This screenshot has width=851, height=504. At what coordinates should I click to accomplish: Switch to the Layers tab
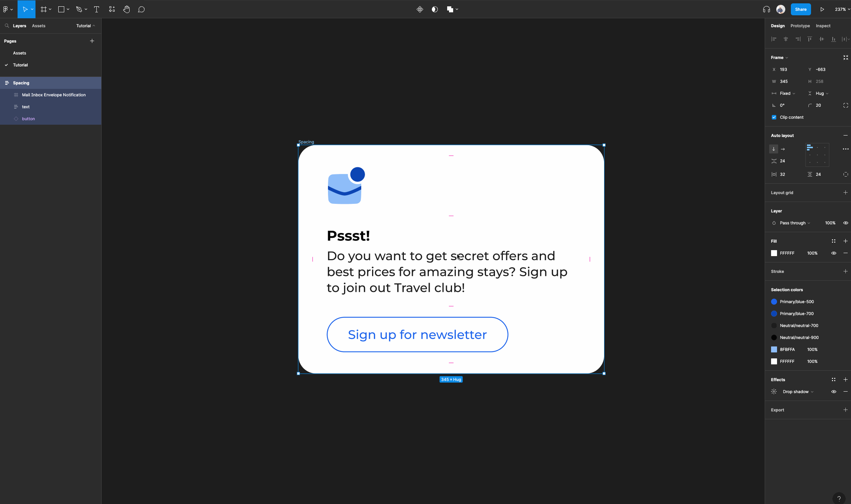tap(19, 26)
